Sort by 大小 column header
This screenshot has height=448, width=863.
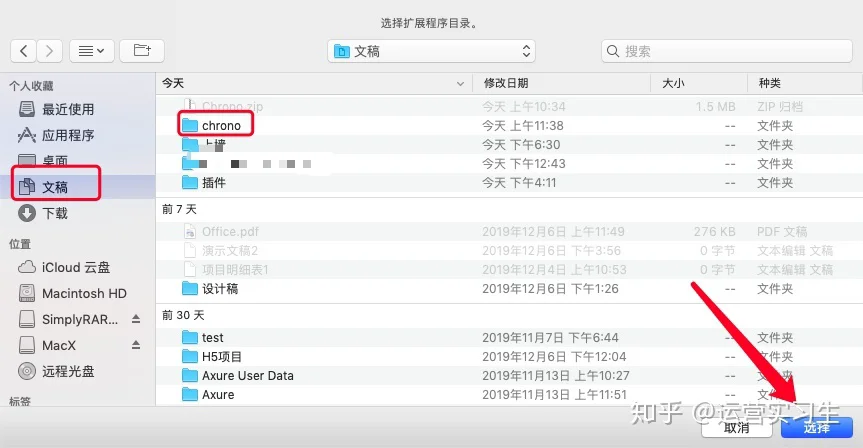pos(699,83)
